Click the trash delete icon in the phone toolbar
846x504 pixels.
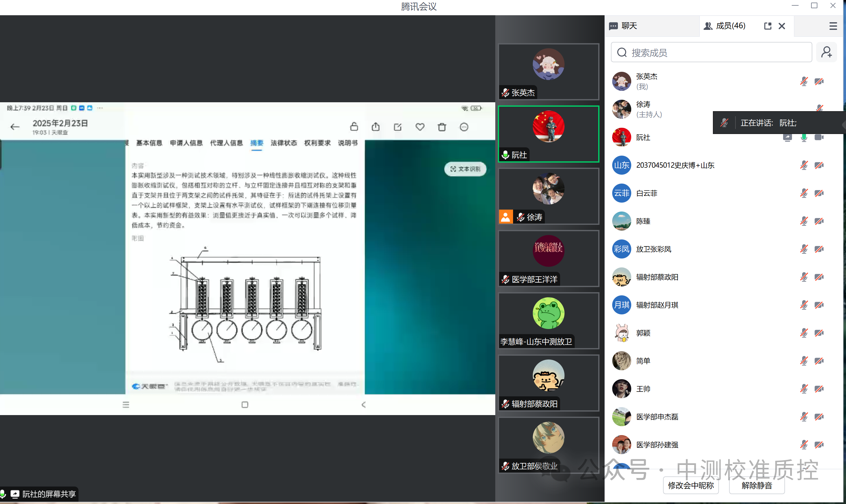[x=442, y=127]
